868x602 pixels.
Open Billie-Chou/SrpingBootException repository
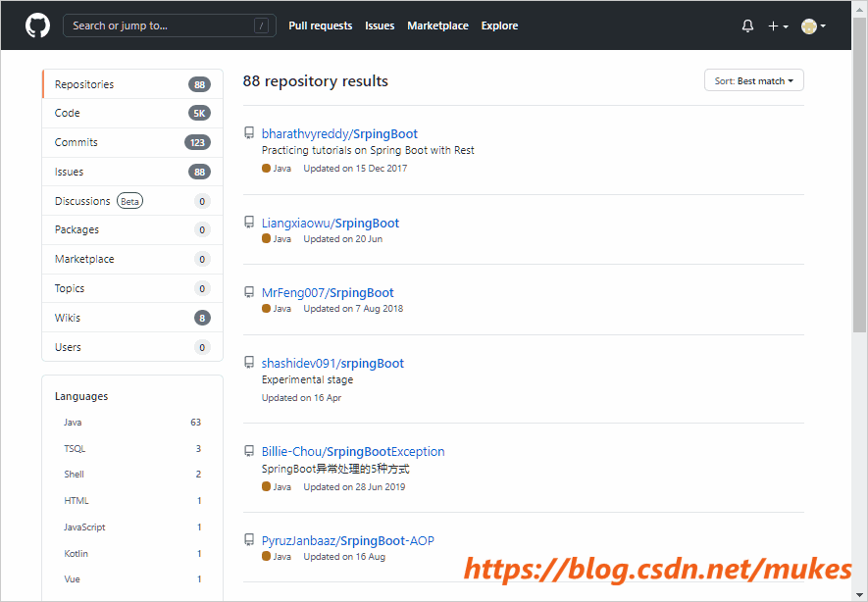(x=353, y=451)
